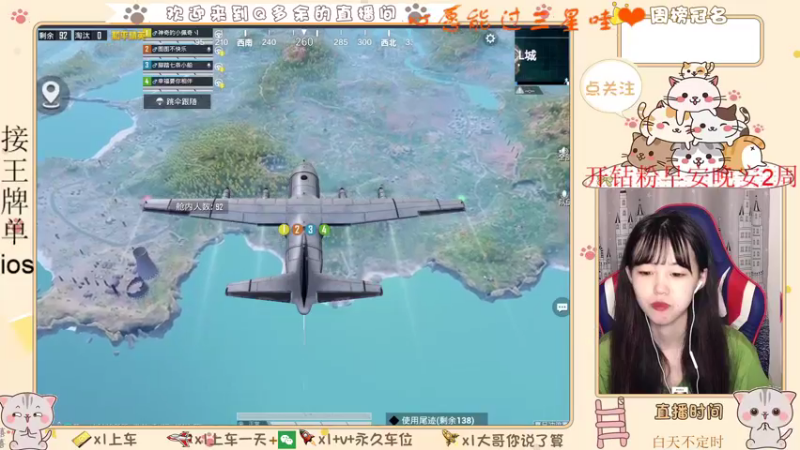Click the 跳伞跟随 parachute follow button
Viewport: 800px width, 450px height.
tap(177, 102)
